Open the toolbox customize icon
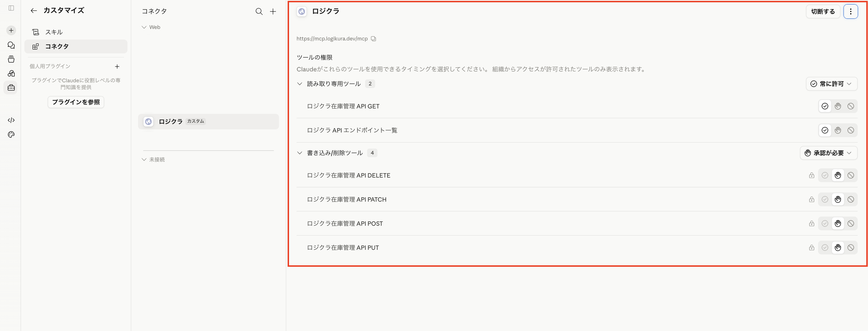 pyautogui.click(x=11, y=88)
